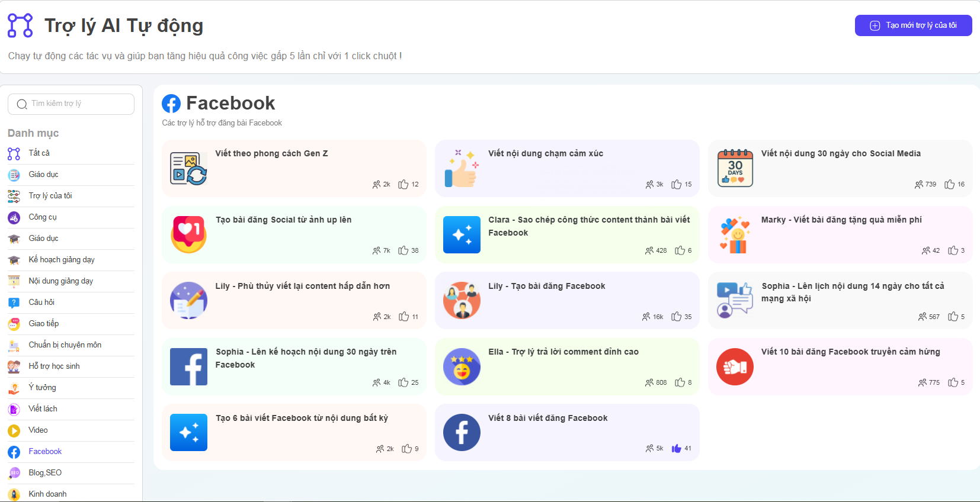Click the Gen Z style card icon
Image resolution: width=980 pixels, height=502 pixels.
tap(188, 168)
